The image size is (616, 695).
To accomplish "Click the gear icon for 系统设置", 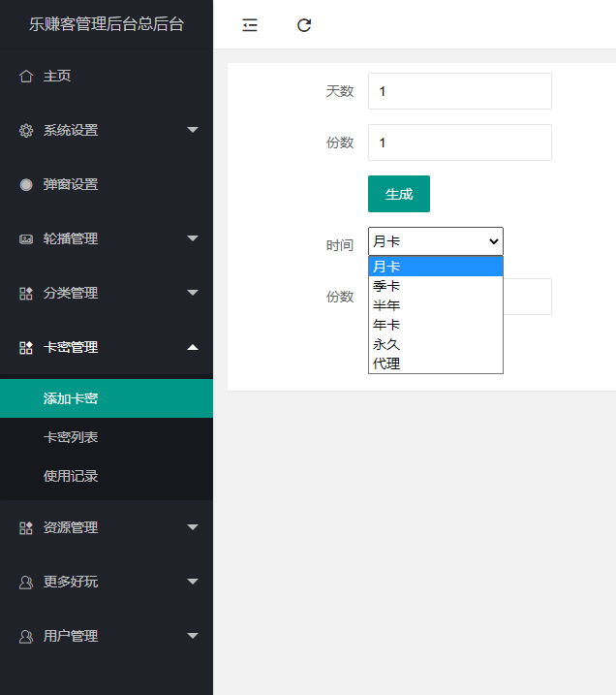I will point(26,130).
